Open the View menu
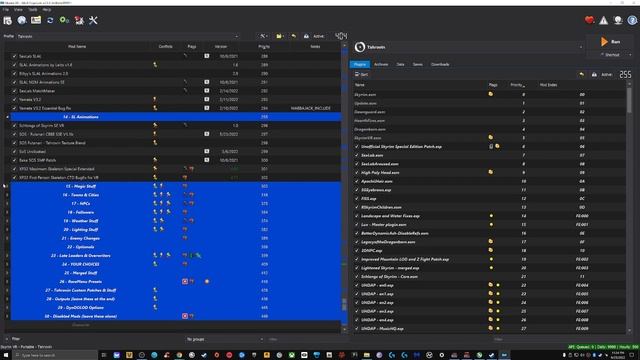This screenshot has width=640, height=360. pos(18,9)
